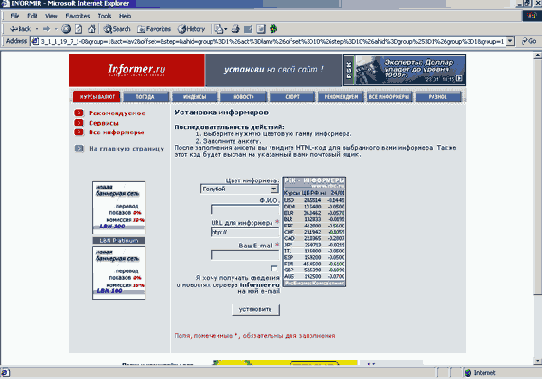Click the Refresh page toolbar icon

[79, 29]
